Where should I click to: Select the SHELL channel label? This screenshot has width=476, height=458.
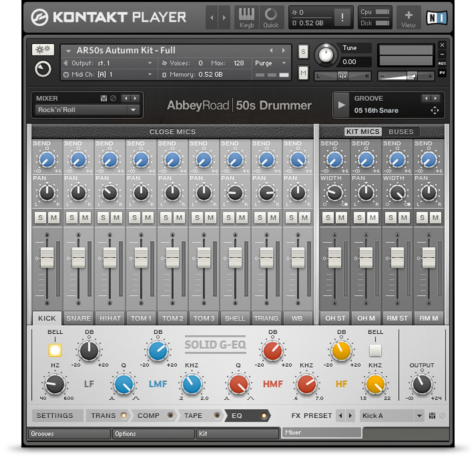[x=235, y=318]
